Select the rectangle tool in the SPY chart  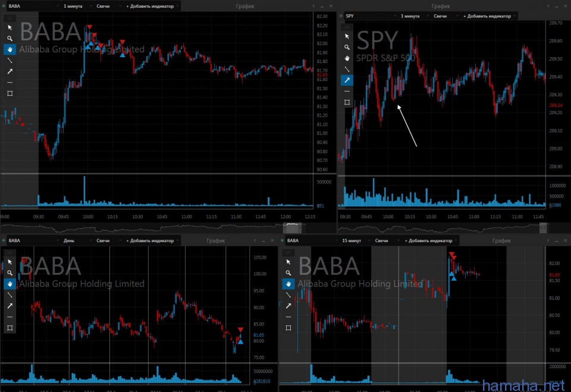[x=347, y=102]
